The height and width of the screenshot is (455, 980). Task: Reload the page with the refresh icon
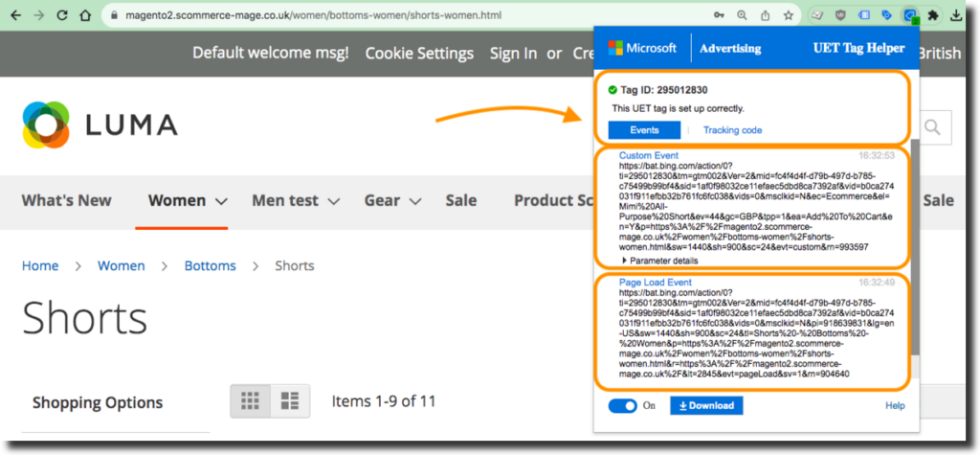[62, 16]
